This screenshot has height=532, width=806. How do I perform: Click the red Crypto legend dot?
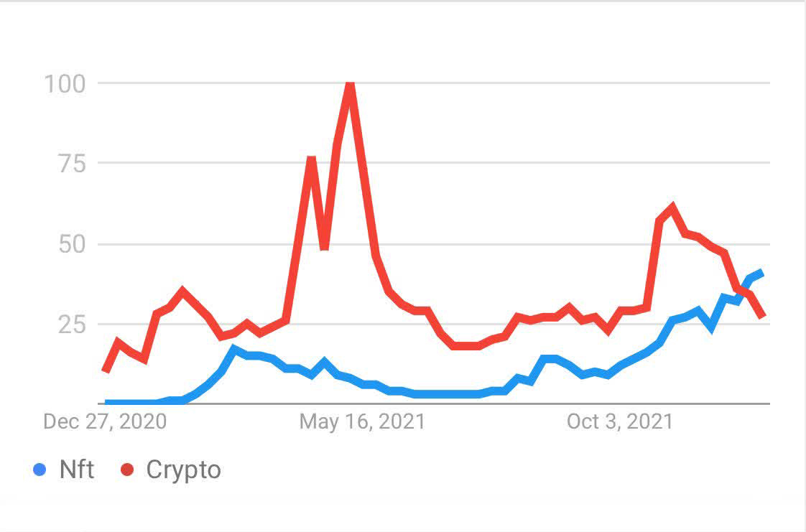tap(128, 470)
